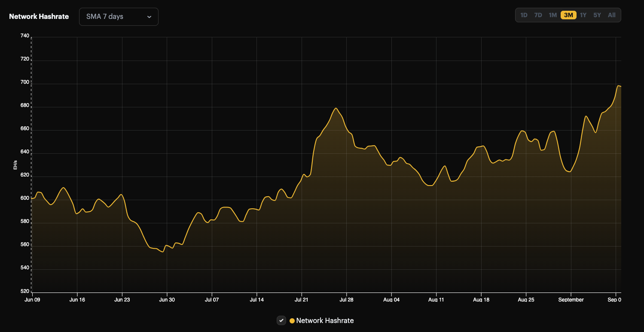Select the 1M range option

552,15
